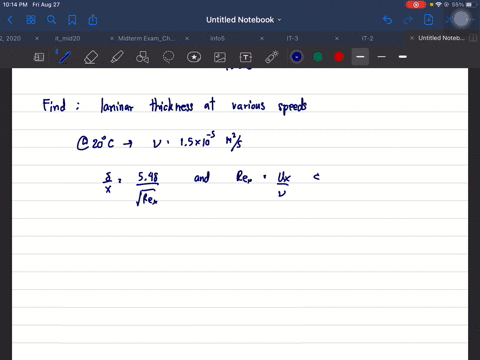Select the Image insert tool
Image resolution: width=480 pixels, height=360 pixels.
[x=220, y=57]
